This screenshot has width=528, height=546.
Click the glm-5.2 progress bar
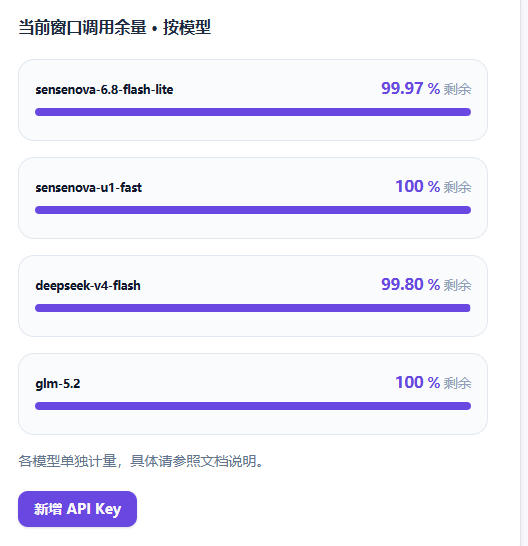253,406
